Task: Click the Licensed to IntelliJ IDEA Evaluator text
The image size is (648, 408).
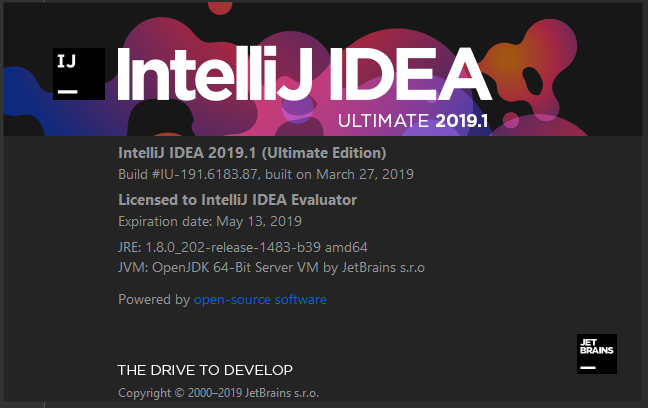Action: pyautogui.click(x=237, y=200)
